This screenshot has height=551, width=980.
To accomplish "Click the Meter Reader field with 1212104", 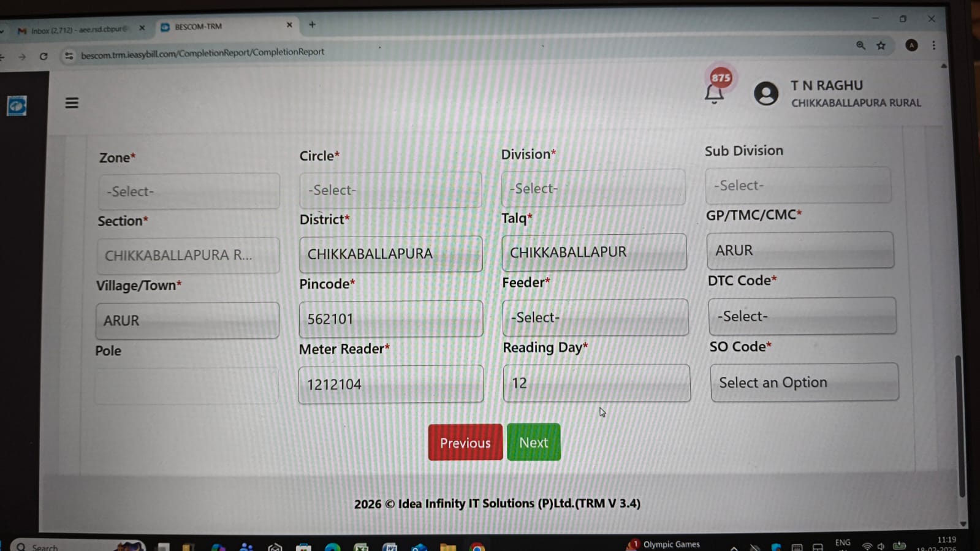I will (391, 384).
